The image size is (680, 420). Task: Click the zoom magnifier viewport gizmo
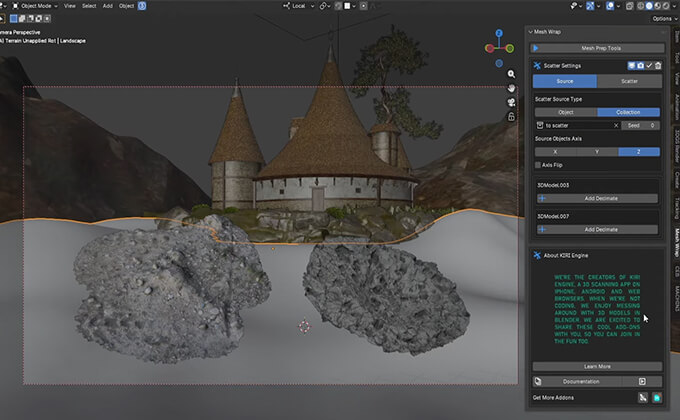[511, 73]
